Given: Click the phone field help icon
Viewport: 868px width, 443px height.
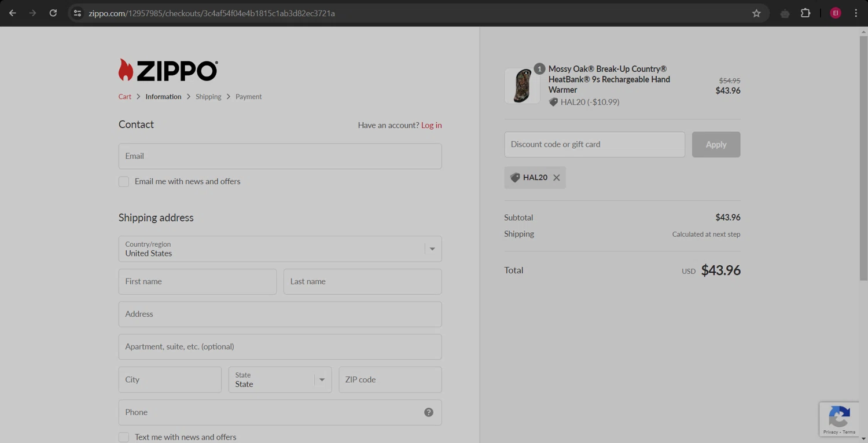Looking at the screenshot, I should click(x=428, y=412).
